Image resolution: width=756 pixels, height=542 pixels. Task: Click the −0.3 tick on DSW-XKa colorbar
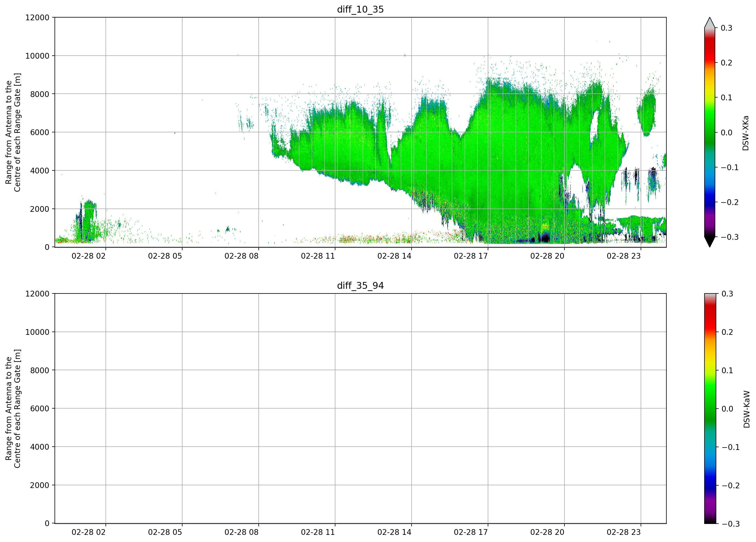(730, 237)
